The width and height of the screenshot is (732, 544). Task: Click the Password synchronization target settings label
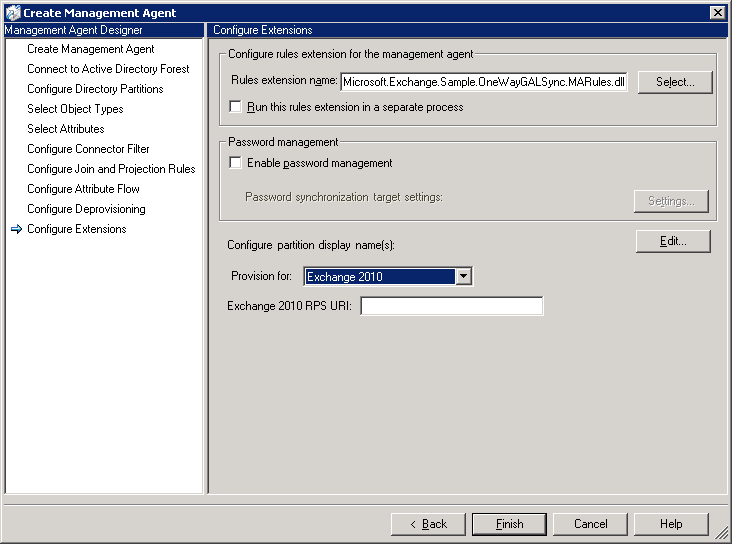[x=344, y=197]
